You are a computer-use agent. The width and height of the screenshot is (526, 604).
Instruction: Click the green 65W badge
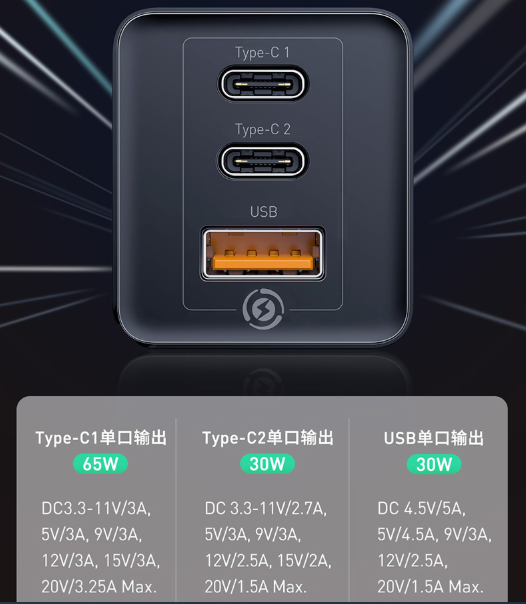click(101, 464)
